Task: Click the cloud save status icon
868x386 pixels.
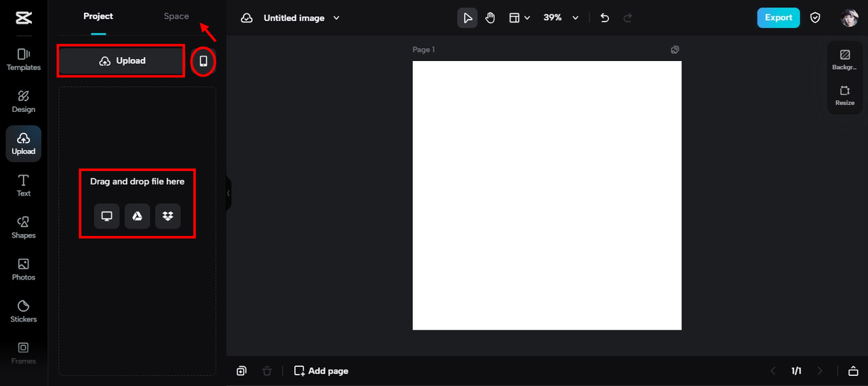Action: (248, 18)
